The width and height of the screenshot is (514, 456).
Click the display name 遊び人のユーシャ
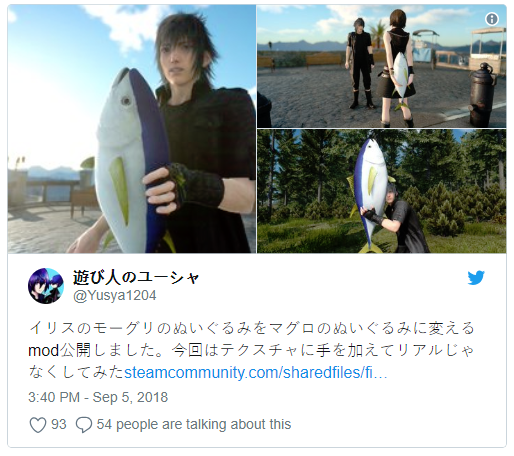136,277
